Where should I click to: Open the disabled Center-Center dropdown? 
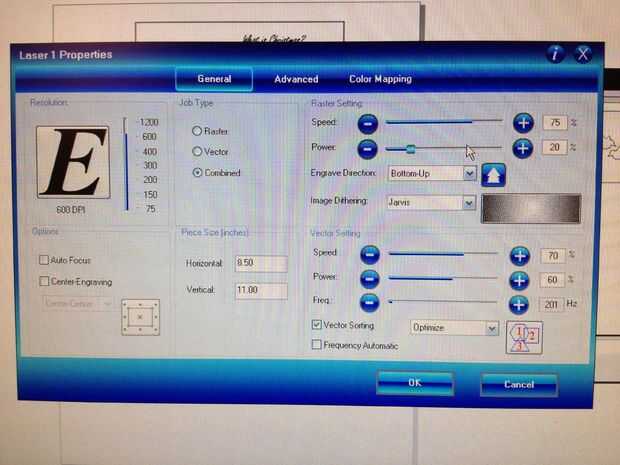(x=78, y=304)
